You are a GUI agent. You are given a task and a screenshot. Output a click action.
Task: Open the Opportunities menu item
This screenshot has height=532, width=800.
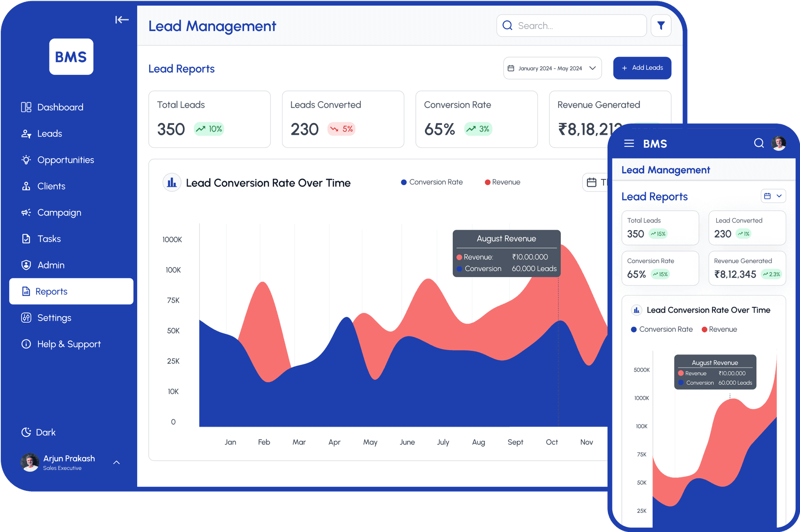(x=65, y=160)
